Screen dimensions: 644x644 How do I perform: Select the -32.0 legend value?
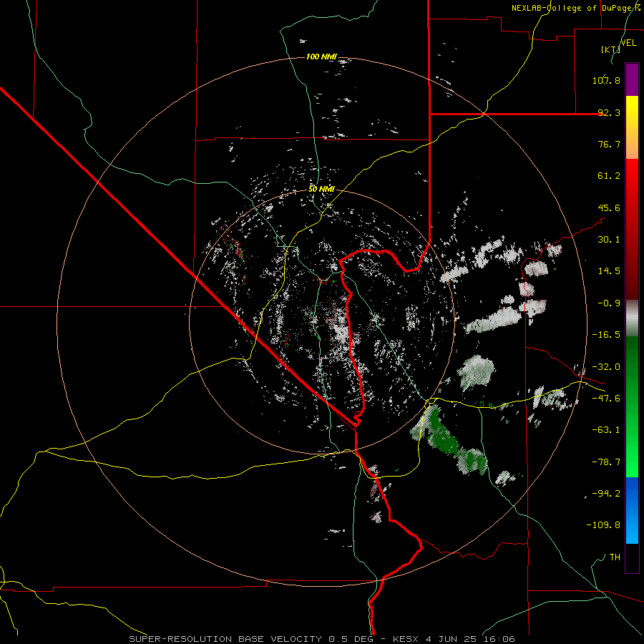pyautogui.click(x=606, y=367)
